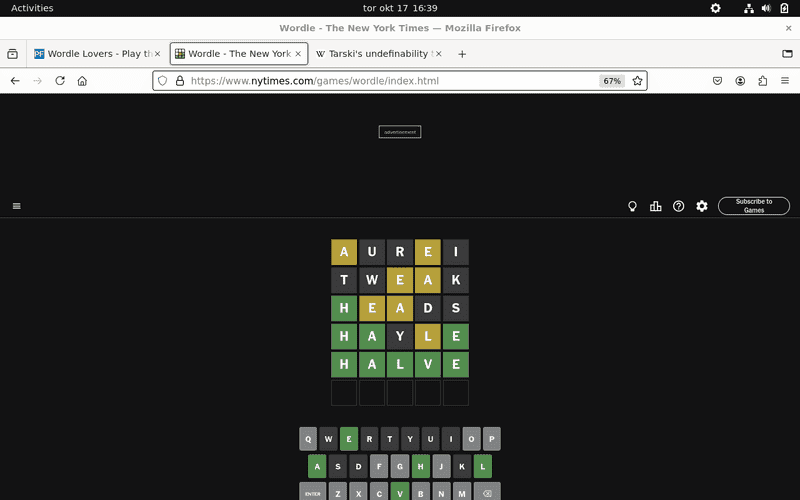Tap the green H key on keyboard

pyautogui.click(x=421, y=466)
